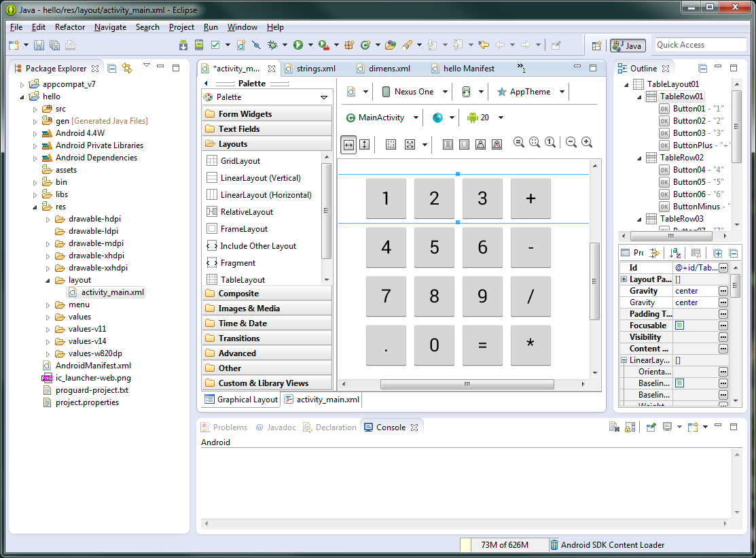The image size is (756, 558).
Task: Click the Open Perspective icon
Action: [x=596, y=46]
